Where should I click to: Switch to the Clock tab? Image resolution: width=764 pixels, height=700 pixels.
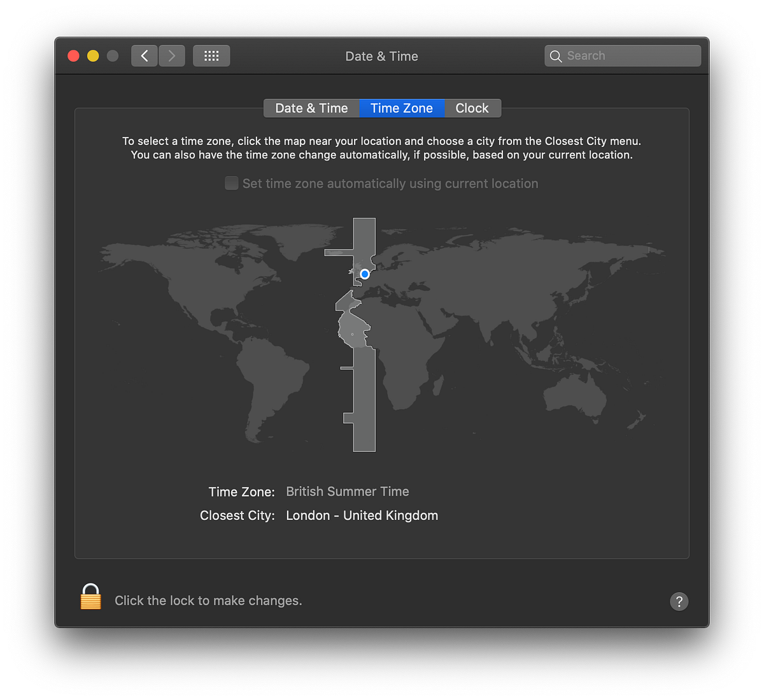click(x=472, y=108)
